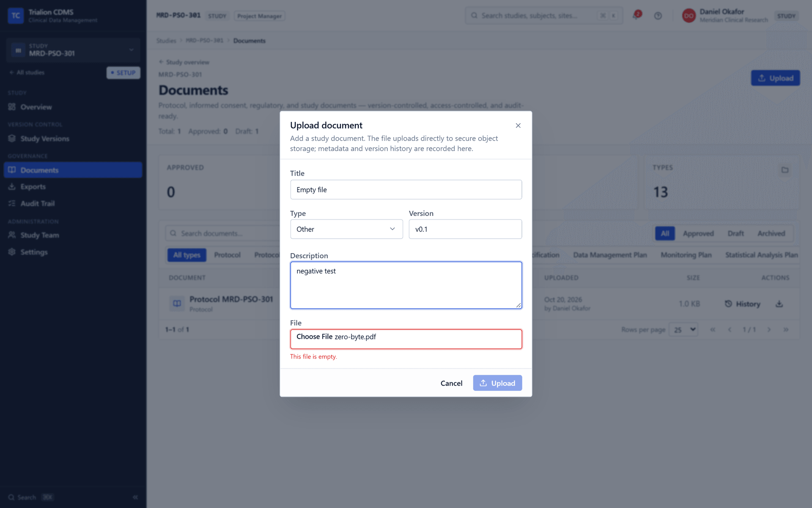Image resolution: width=812 pixels, height=508 pixels.
Task: Select the Approved status filter
Action: [x=698, y=233]
